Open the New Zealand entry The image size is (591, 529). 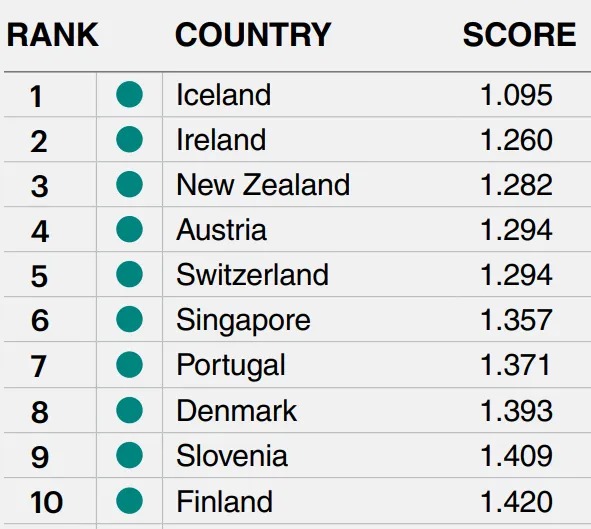point(263,185)
